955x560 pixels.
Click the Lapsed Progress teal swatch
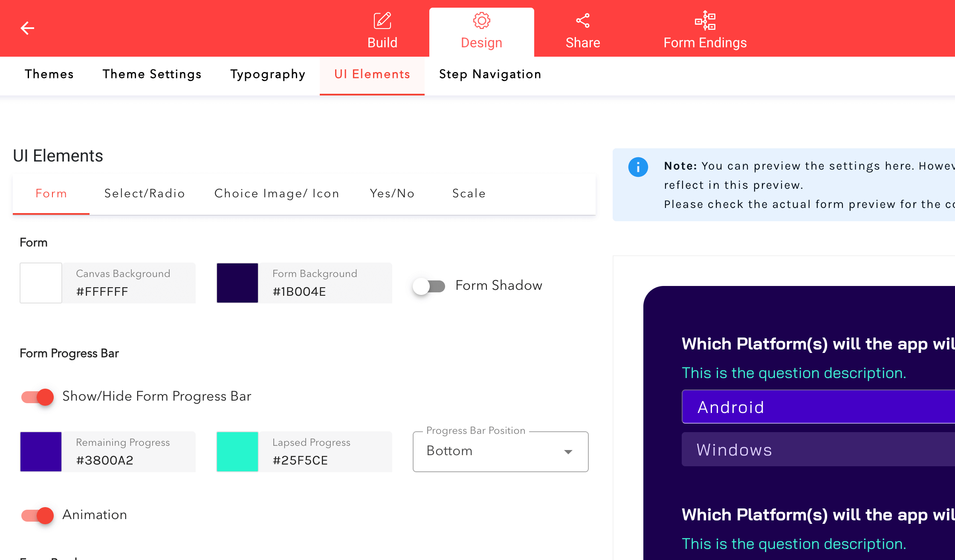pyautogui.click(x=237, y=452)
